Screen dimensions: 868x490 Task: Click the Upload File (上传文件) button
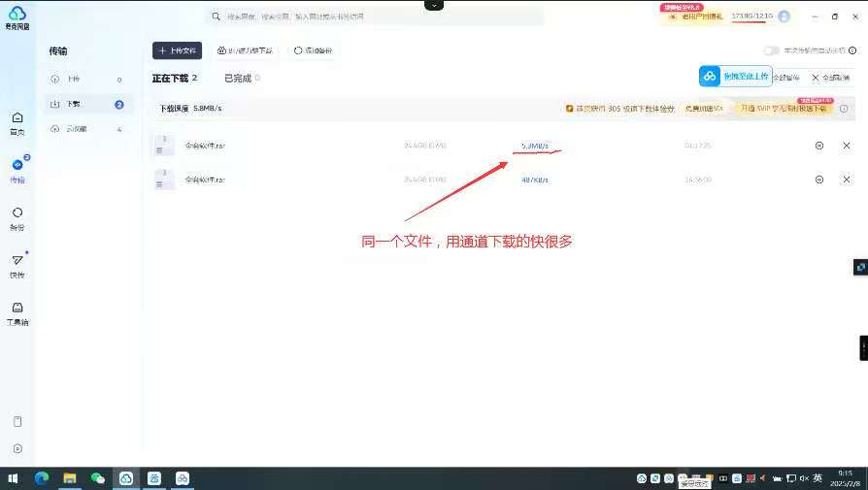pyautogui.click(x=177, y=50)
